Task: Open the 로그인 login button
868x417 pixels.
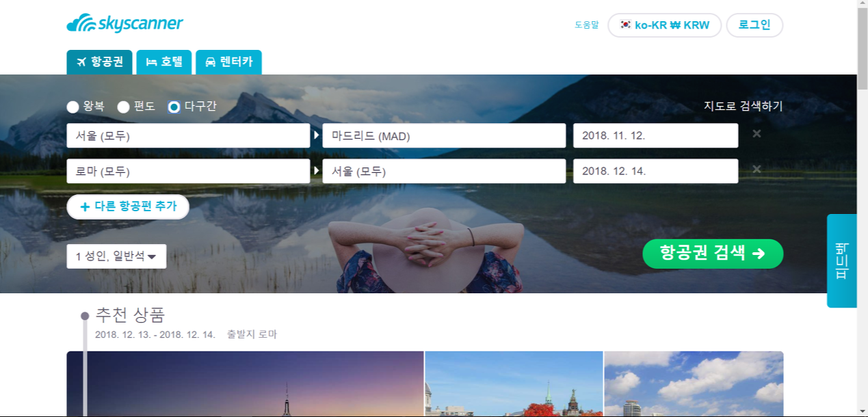Action: [754, 25]
